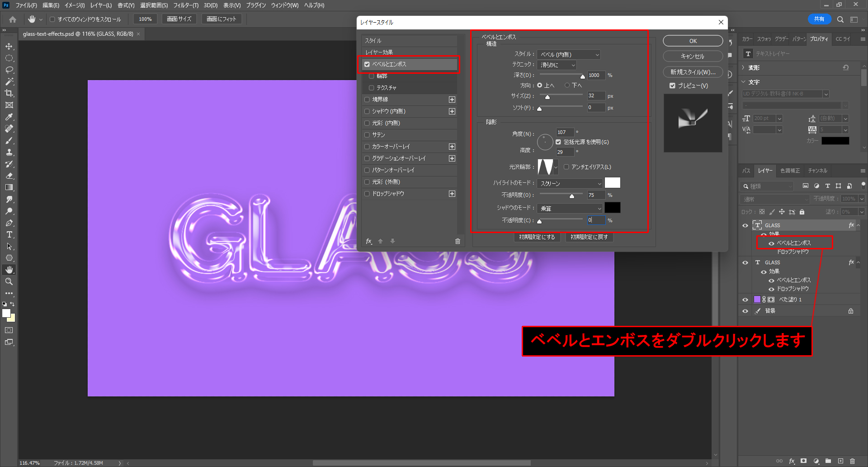Open the bevel スタイル dropdown

569,55
